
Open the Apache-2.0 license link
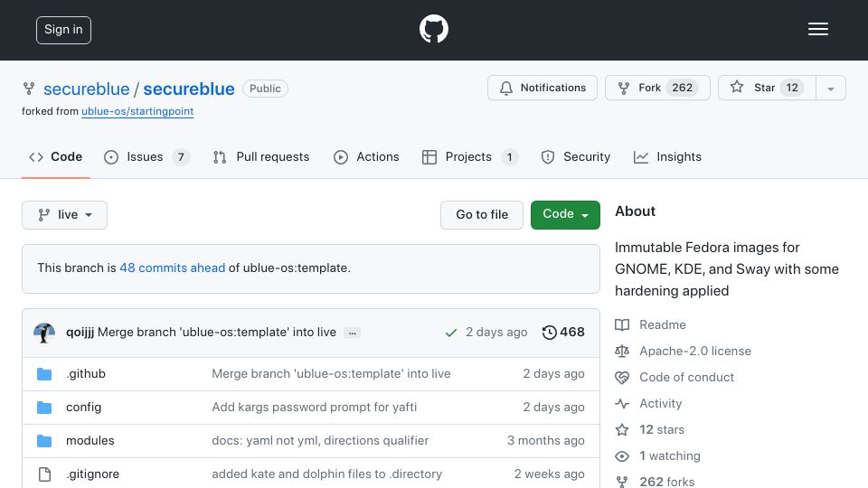point(695,352)
